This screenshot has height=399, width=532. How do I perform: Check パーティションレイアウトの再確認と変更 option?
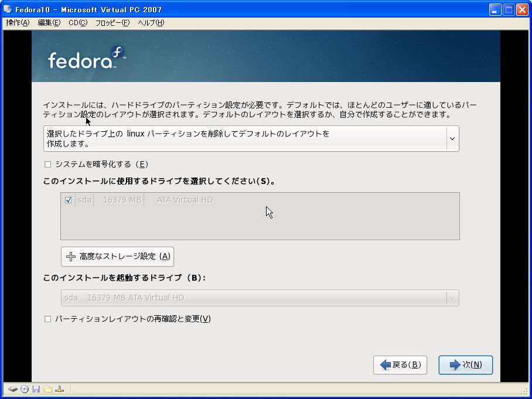[x=48, y=319]
